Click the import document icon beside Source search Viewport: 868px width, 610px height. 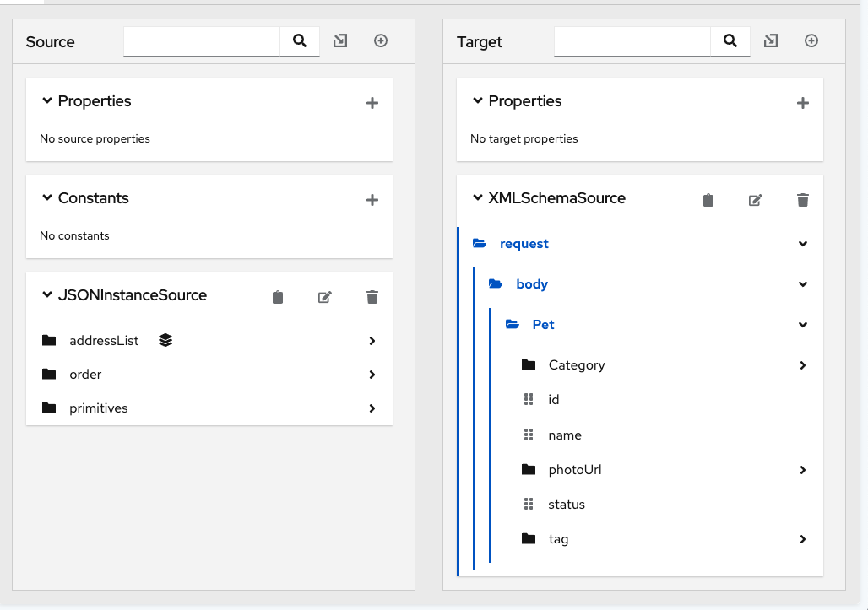(340, 40)
